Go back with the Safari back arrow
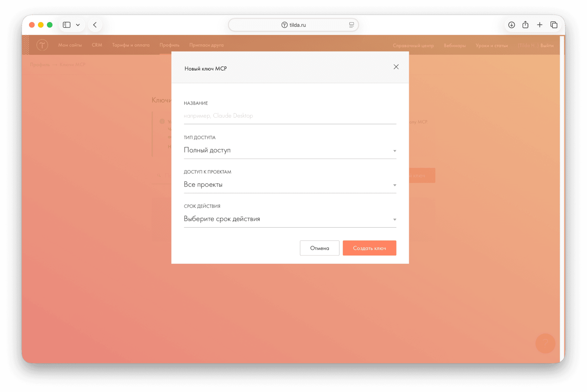 click(x=95, y=25)
